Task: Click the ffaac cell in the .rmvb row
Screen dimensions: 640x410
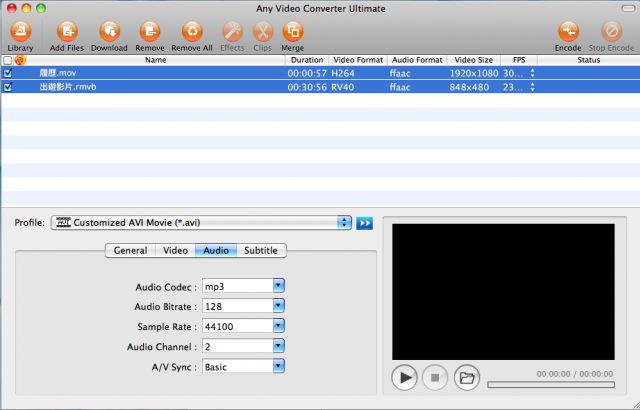Action: [x=400, y=87]
